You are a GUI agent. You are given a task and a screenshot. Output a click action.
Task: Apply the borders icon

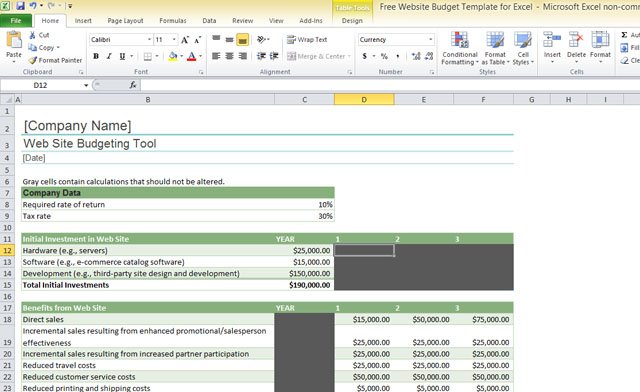point(148,56)
